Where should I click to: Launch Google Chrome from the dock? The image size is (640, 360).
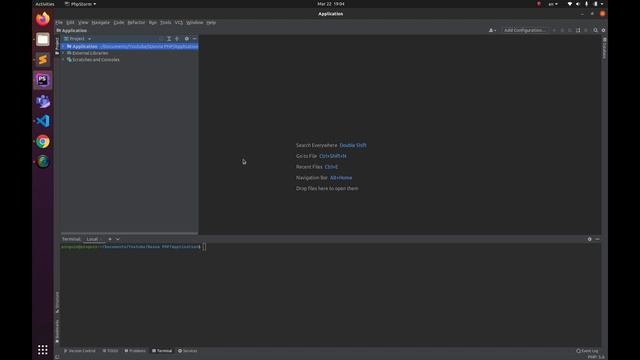tap(43, 142)
